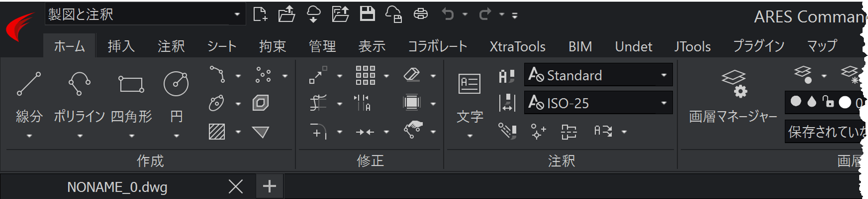Click the Save floppy disk icon

pos(367,14)
